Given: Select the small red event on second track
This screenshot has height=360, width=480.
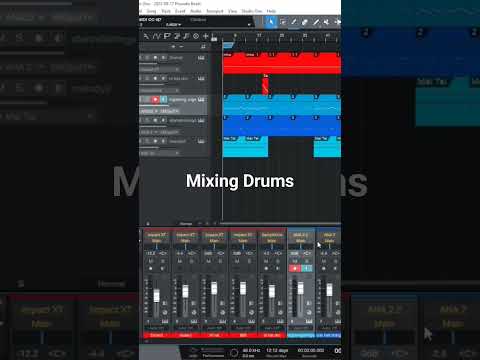Looking at the screenshot, I should coord(265,85).
